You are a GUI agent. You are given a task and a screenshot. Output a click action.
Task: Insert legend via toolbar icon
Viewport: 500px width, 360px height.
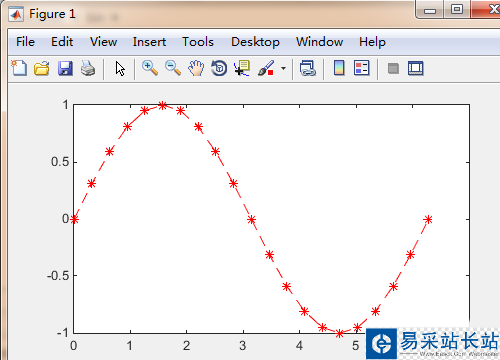(x=362, y=68)
